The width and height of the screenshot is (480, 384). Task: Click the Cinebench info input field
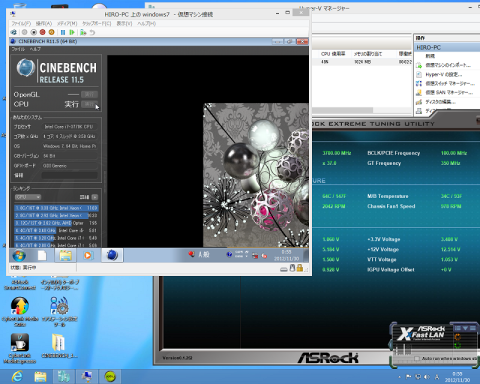pyautogui.click(x=69, y=175)
